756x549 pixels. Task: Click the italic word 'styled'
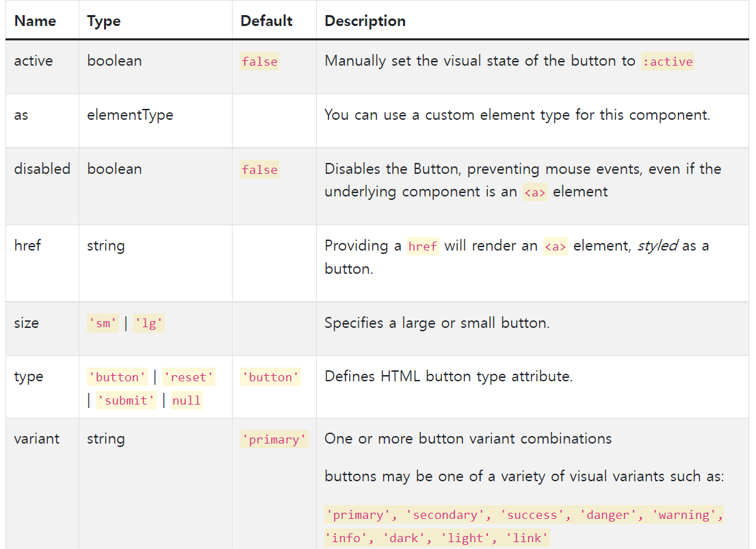(x=657, y=245)
